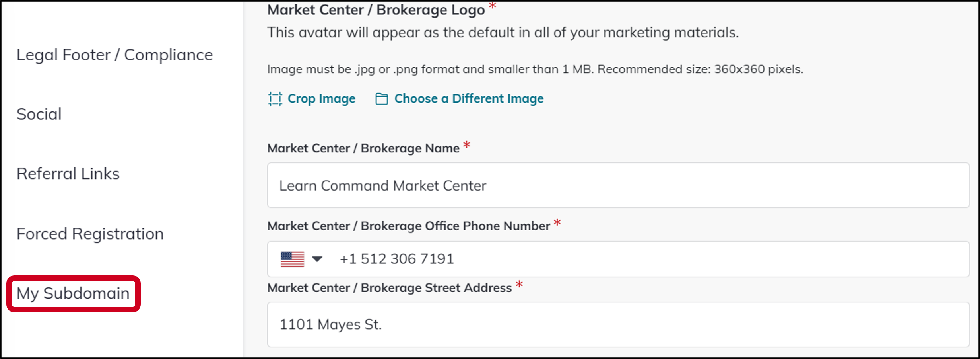Screen dimensions: 980x359
Task: Open the Referral Links section
Action: point(68,174)
